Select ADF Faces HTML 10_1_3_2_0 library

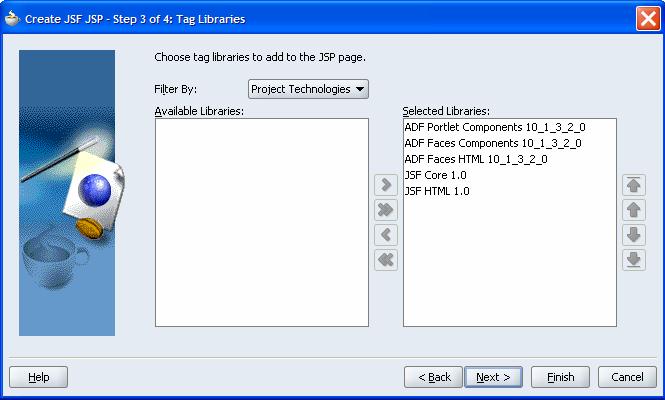[x=475, y=159]
